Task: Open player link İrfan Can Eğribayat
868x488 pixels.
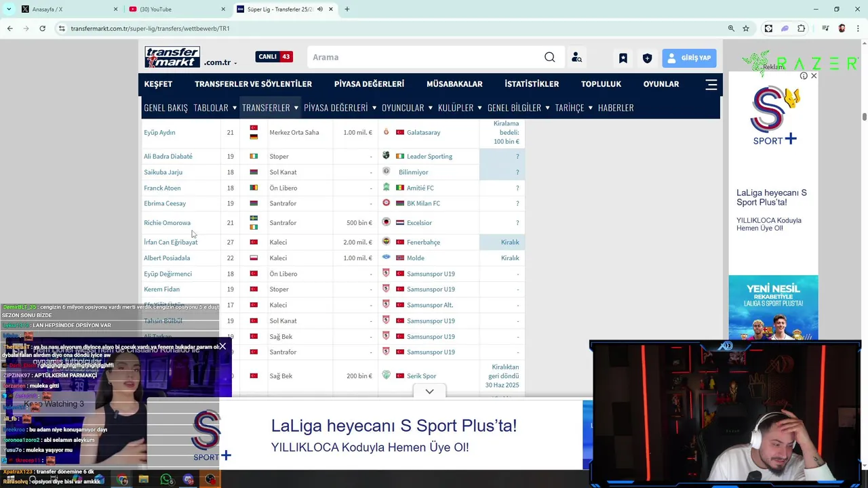Action: coord(171,242)
